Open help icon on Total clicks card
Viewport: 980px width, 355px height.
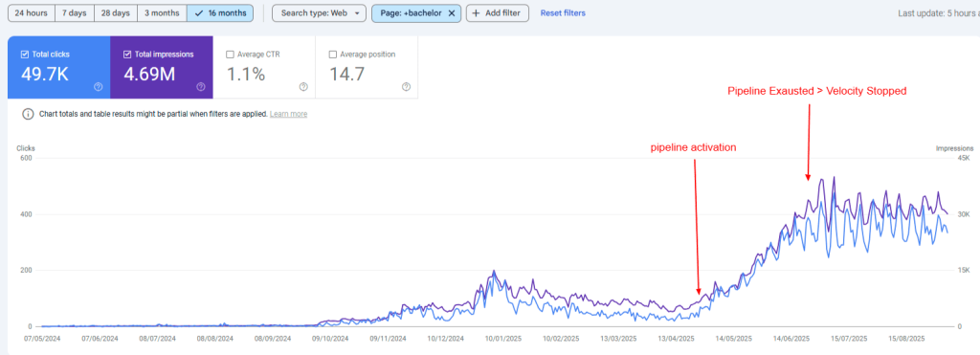click(x=99, y=87)
